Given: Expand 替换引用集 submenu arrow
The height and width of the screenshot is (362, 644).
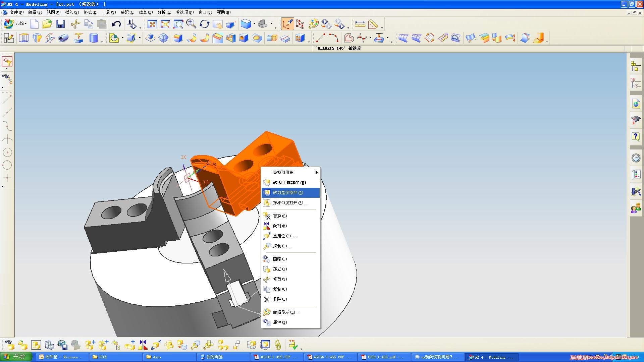Looking at the screenshot, I should (x=316, y=172).
